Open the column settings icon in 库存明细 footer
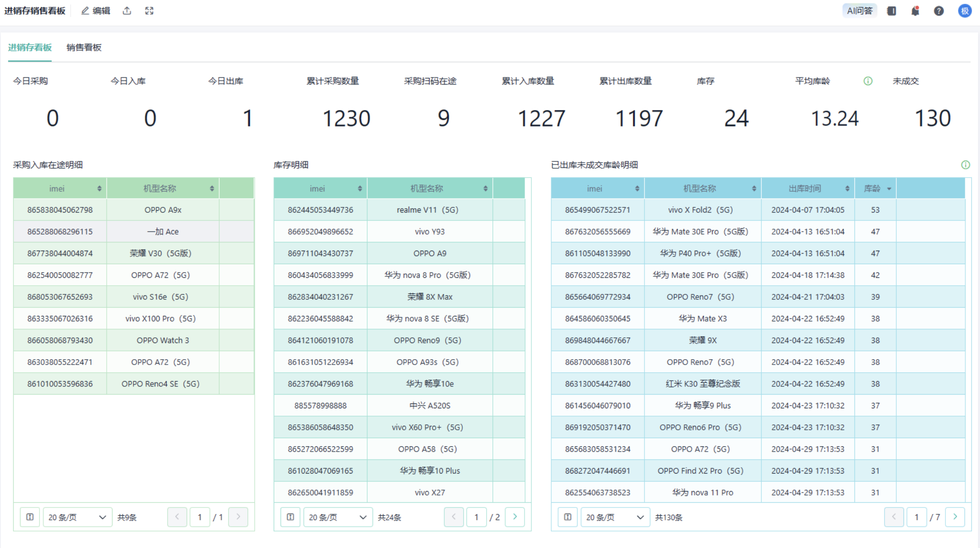This screenshot has width=980, height=548. (290, 517)
